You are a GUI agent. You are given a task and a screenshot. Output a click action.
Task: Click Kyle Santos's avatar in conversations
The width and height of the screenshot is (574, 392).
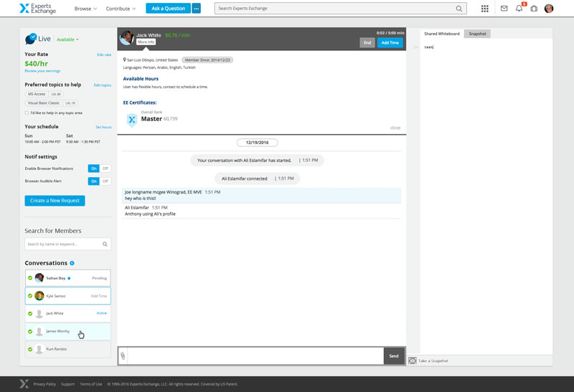(x=39, y=296)
